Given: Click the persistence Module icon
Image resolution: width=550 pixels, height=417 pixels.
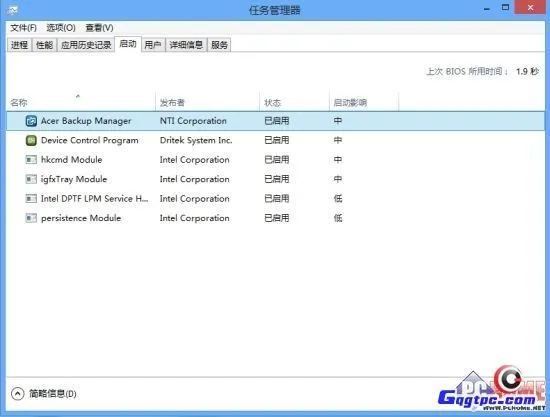Looking at the screenshot, I should (x=31, y=218).
